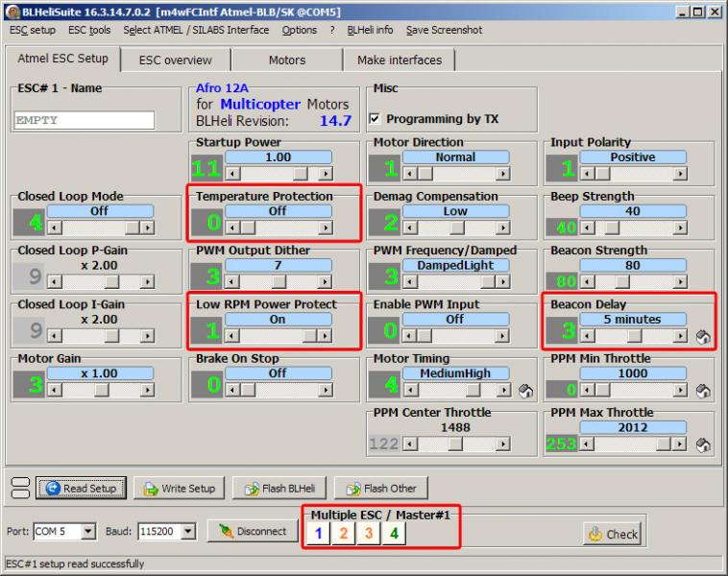The height and width of the screenshot is (576, 728).
Task: Reset PPM Min Throttle with its house icon
Action: coord(703,391)
